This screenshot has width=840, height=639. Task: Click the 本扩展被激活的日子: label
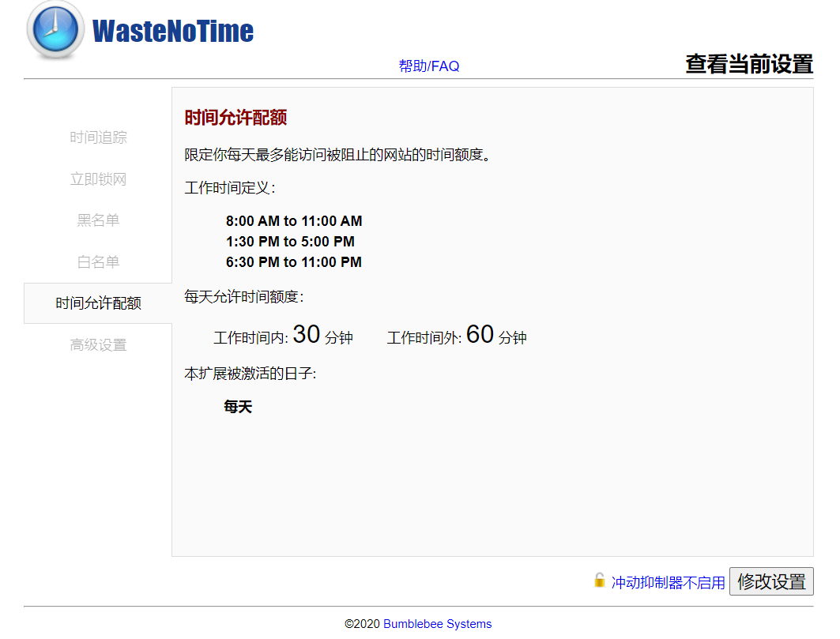tap(250, 374)
